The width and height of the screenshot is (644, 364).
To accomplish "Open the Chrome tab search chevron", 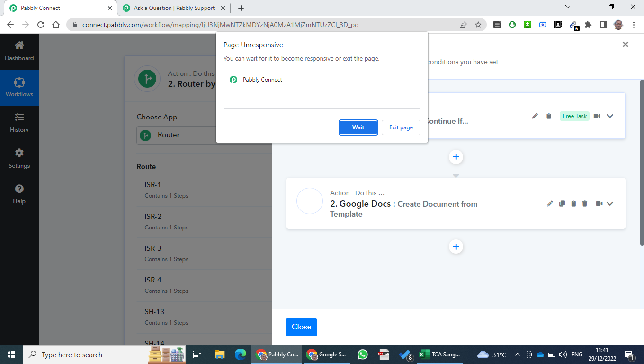I will [568, 7].
